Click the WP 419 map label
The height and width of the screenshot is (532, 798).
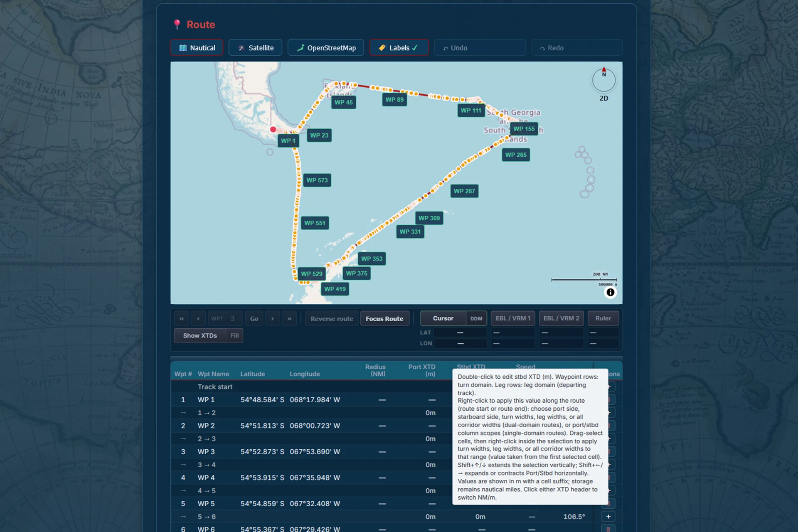coord(335,289)
